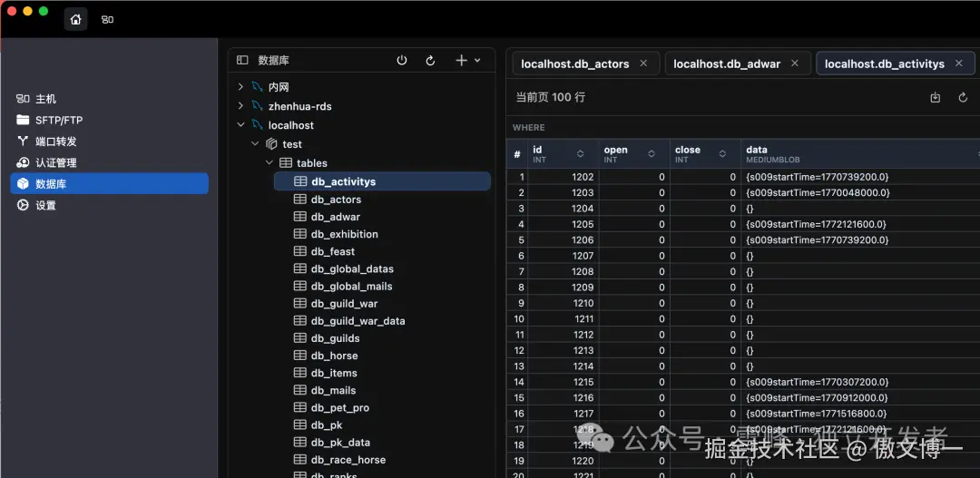Click the zhenhua-rds connection icon
980x478 pixels.
tap(257, 106)
